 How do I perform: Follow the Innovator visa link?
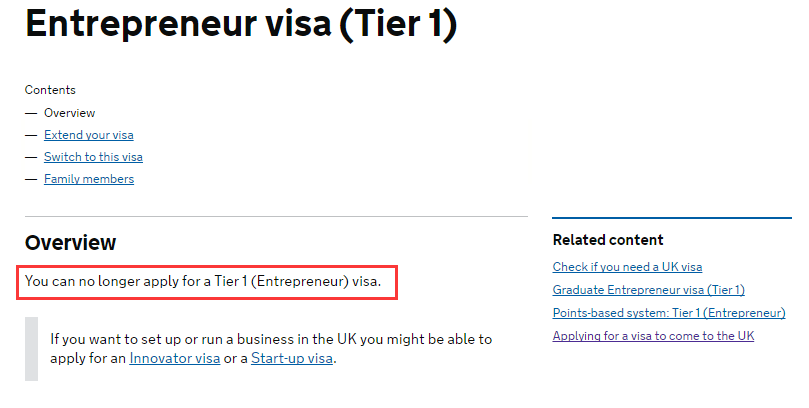pos(175,358)
